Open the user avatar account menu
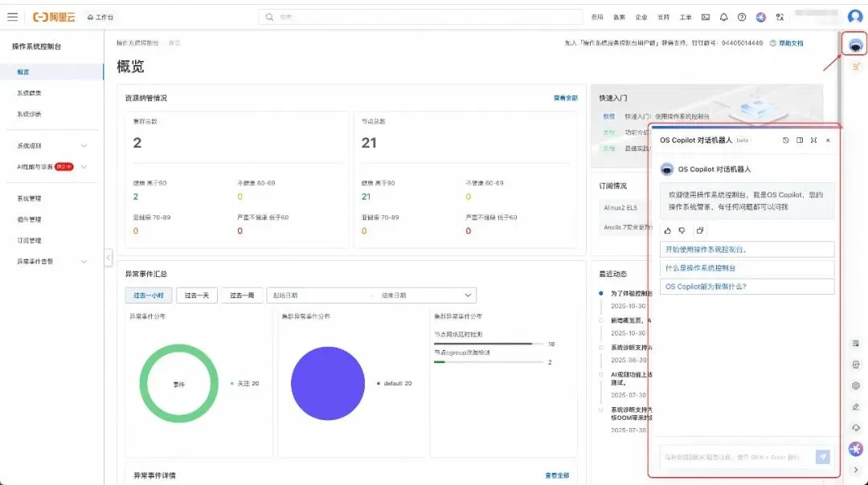The width and height of the screenshot is (868, 485). 855,17
